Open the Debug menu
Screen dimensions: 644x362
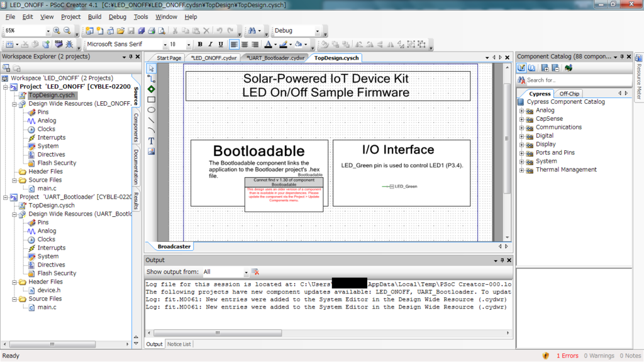(118, 17)
